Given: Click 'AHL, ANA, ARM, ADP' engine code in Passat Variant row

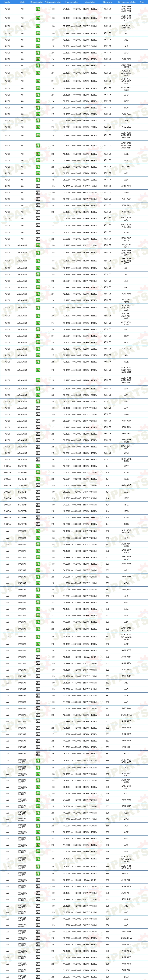Looking at the screenshot, I should 126,761.
